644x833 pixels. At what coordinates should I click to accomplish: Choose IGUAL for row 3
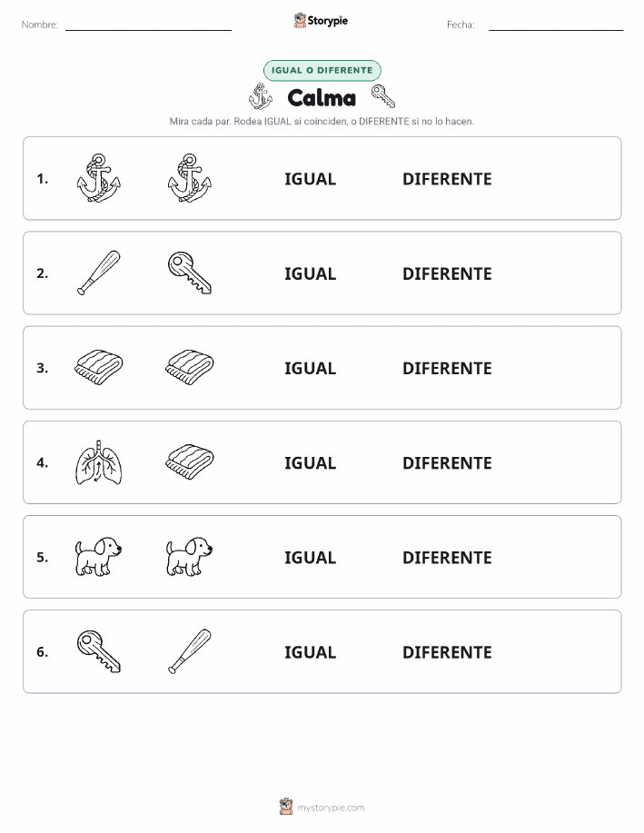pos(311,368)
